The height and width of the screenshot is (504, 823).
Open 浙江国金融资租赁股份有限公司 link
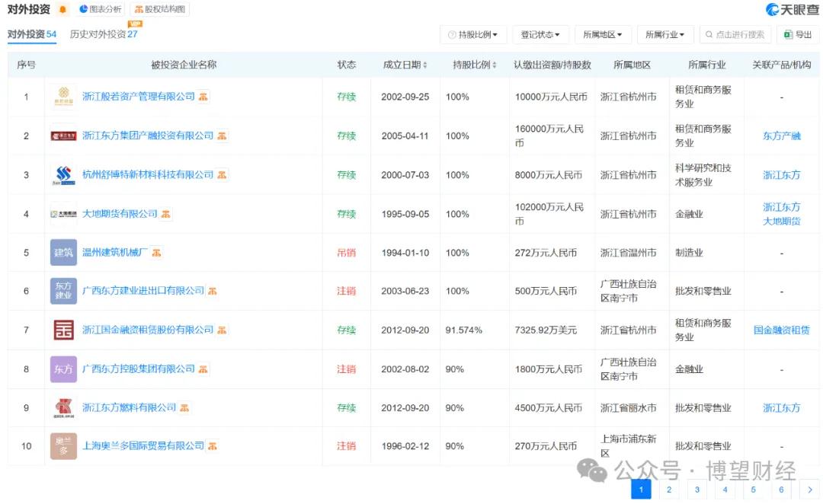pos(148,330)
